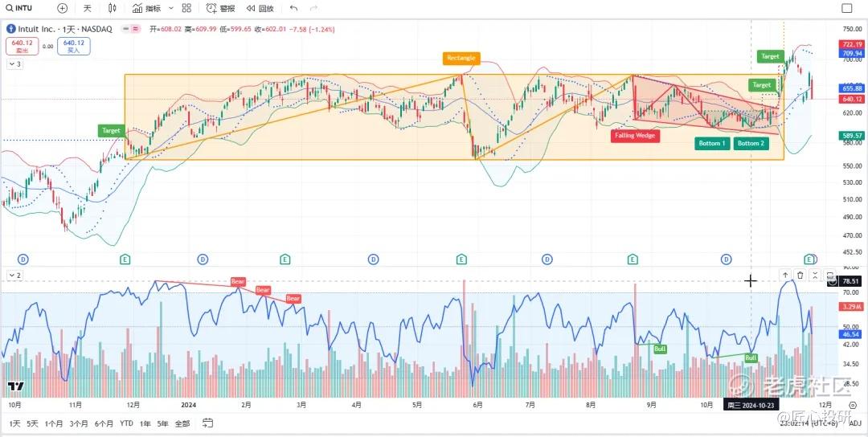The image size is (868, 437).
Task: Select the 5年 time range
Action: [x=162, y=423]
